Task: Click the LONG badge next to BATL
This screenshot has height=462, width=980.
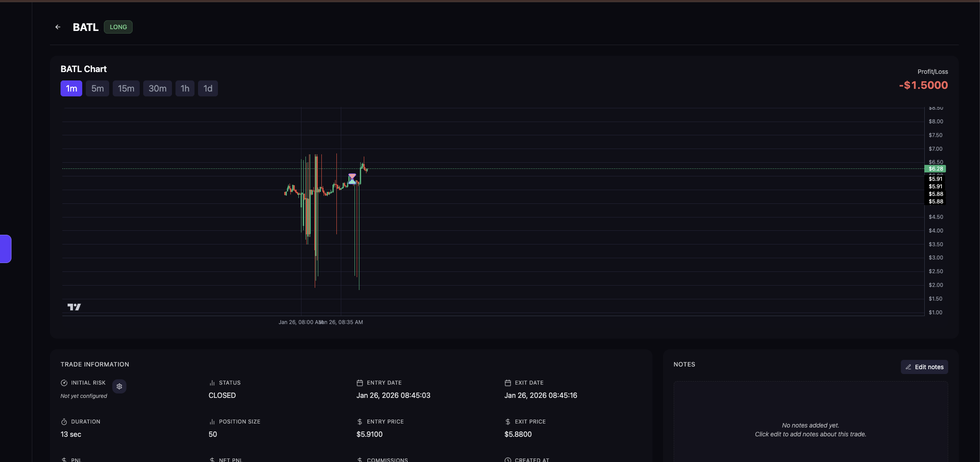Action: [x=118, y=27]
